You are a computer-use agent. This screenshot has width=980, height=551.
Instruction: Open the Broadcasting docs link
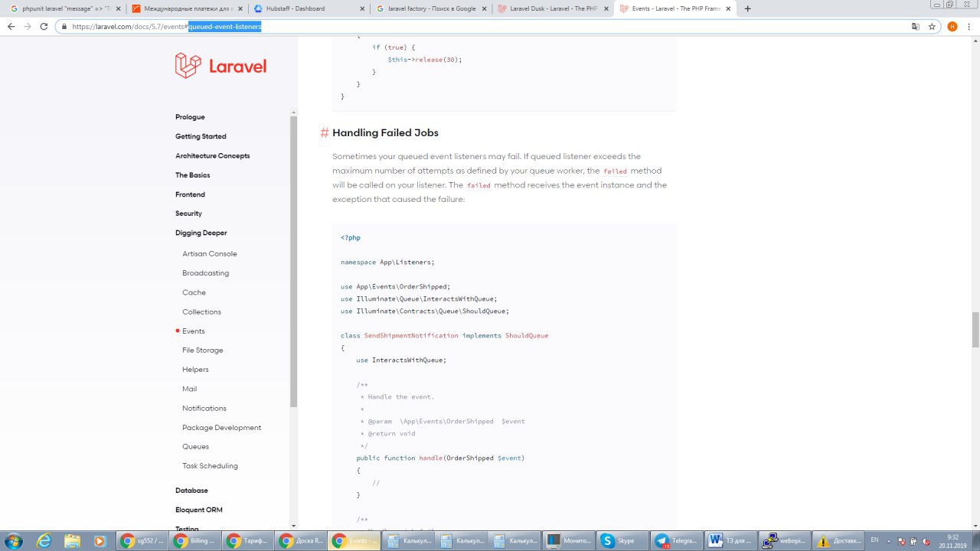coord(205,273)
